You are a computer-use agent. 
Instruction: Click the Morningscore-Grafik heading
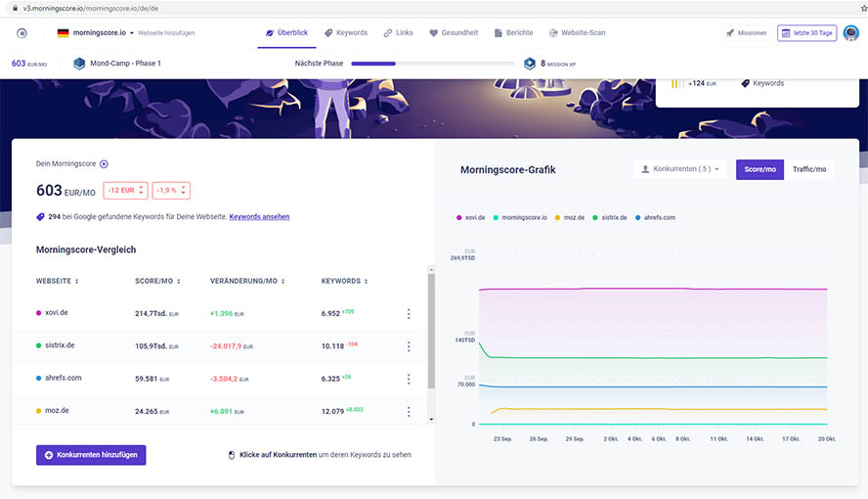click(x=507, y=170)
